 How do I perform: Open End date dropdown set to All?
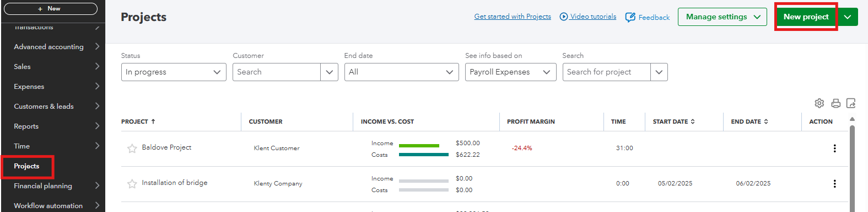pyautogui.click(x=401, y=72)
